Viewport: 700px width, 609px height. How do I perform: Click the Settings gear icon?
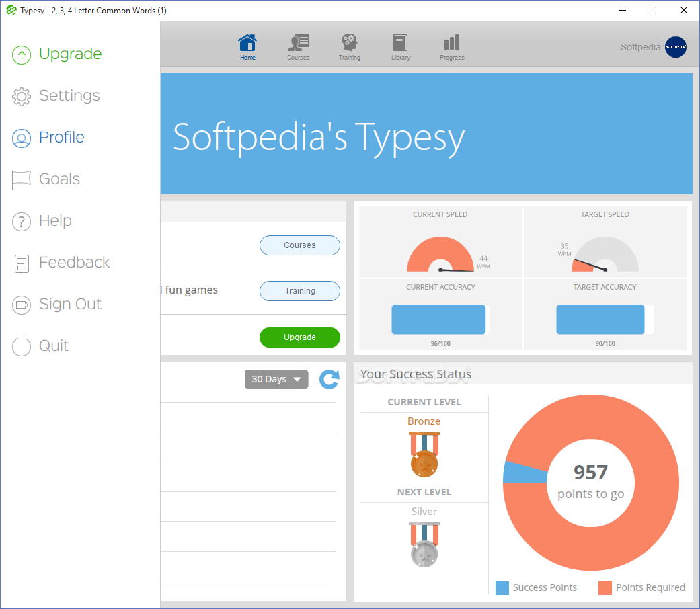point(22,96)
